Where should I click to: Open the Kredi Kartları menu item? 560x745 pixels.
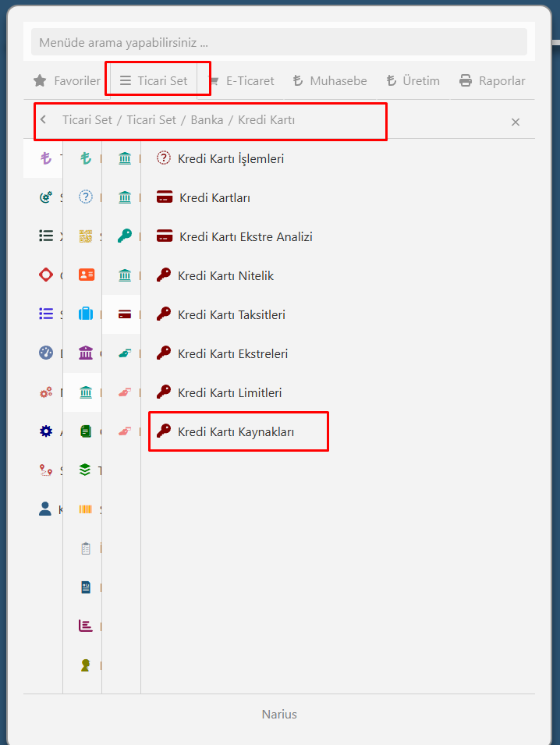pos(204,197)
